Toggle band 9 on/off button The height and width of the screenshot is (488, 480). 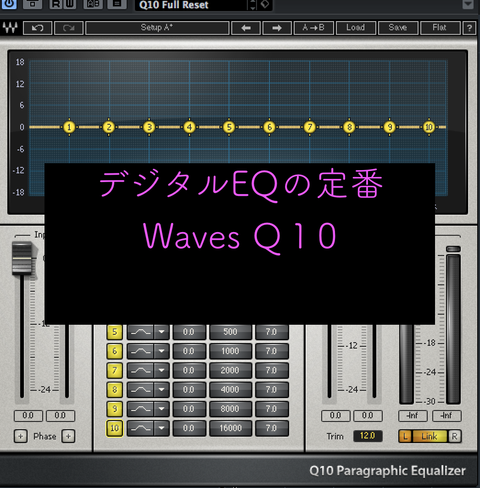pyautogui.click(x=115, y=409)
